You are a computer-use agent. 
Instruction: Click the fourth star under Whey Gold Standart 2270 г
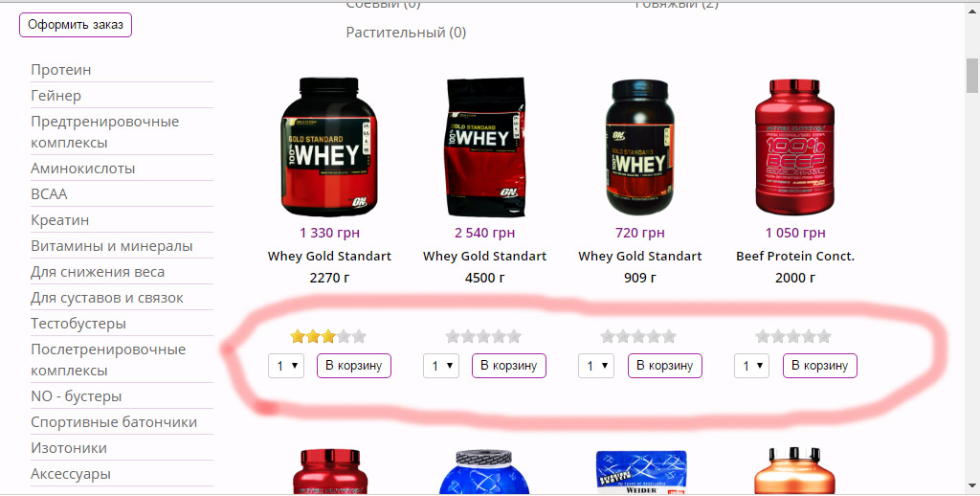[344, 336]
